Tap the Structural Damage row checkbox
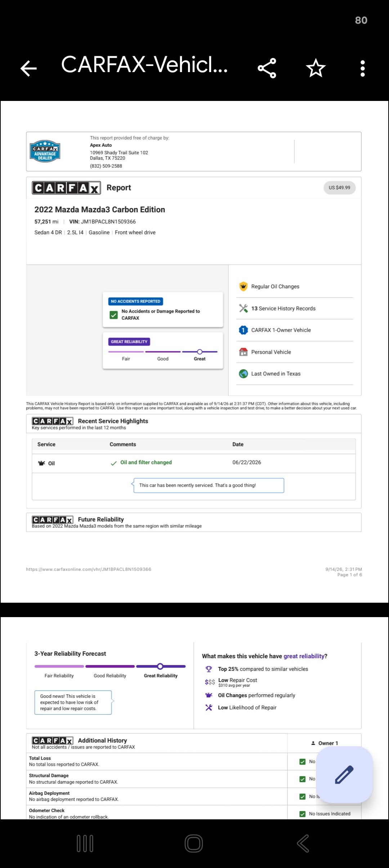The image size is (389, 868). (303, 779)
